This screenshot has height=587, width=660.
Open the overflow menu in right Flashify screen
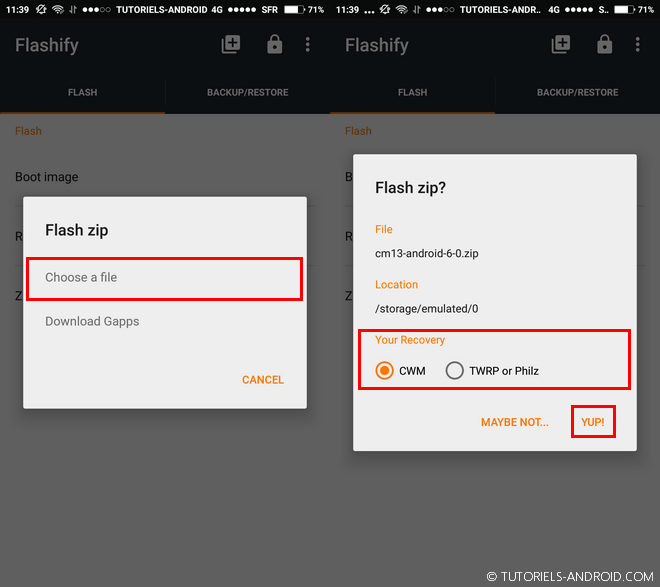pyautogui.click(x=638, y=44)
